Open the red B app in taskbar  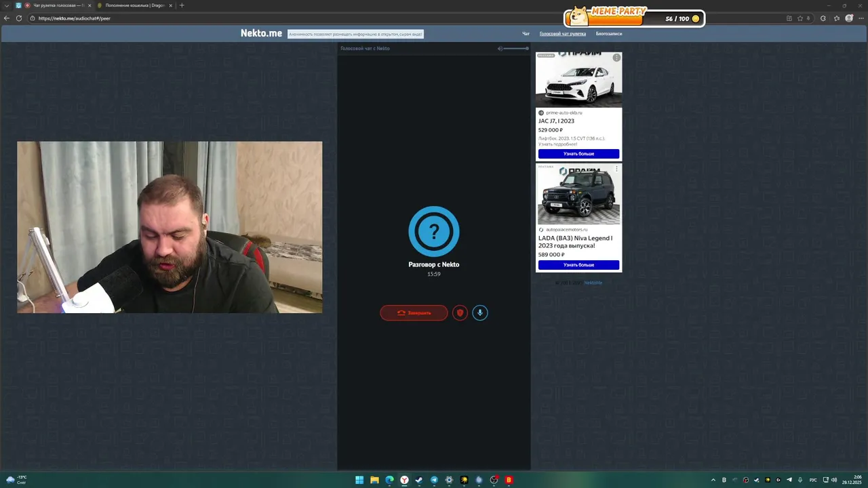pyautogui.click(x=509, y=480)
